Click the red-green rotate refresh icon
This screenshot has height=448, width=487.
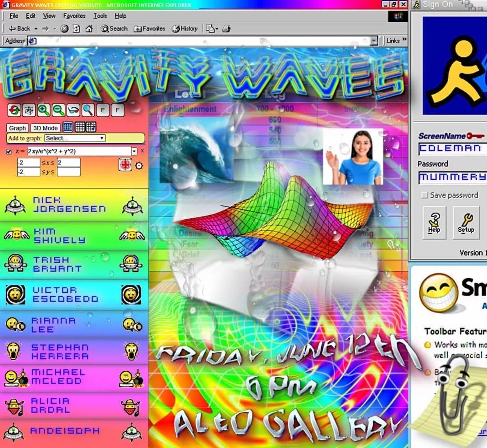(14, 110)
